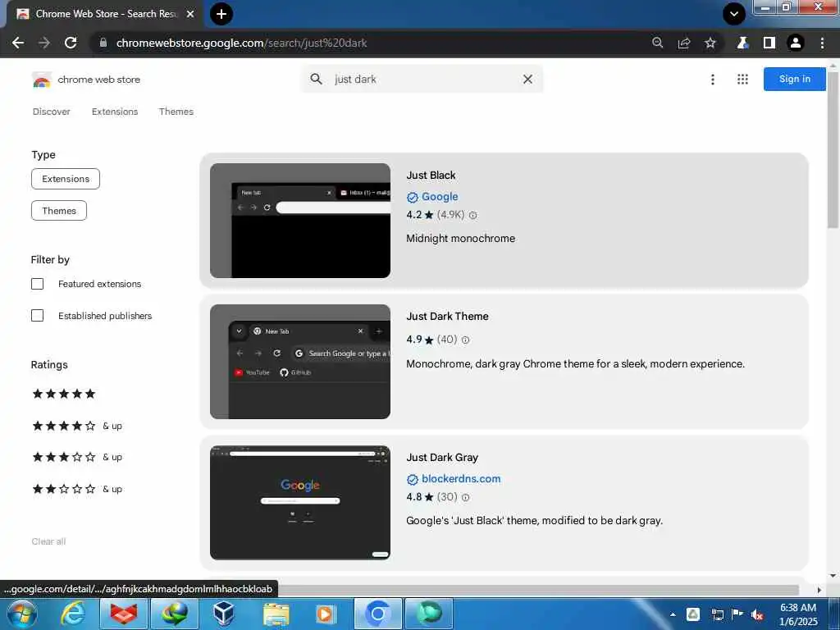Select three stars & up rating
Image resolution: width=840 pixels, height=630 pixels.
click(77, 457)
